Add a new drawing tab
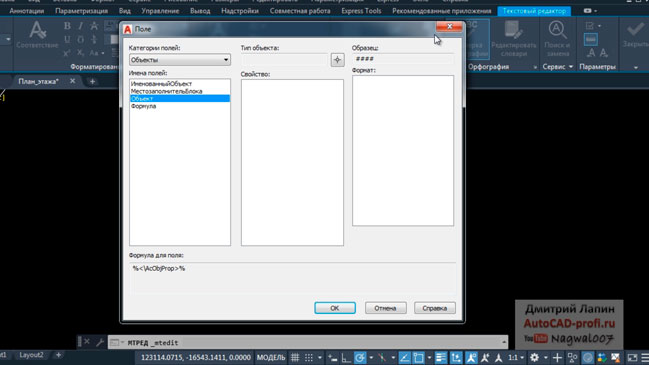 [x=92, y=82]
